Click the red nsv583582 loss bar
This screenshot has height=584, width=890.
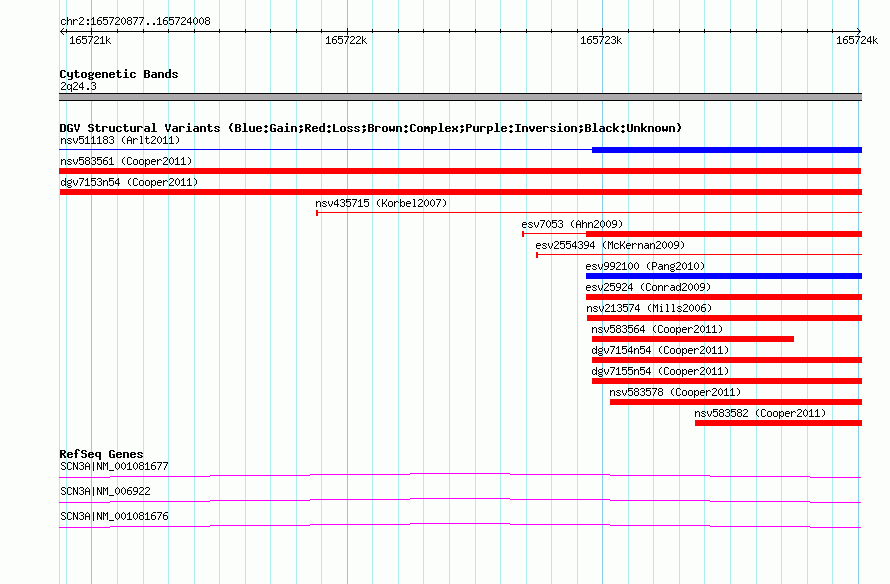[778, 423]
